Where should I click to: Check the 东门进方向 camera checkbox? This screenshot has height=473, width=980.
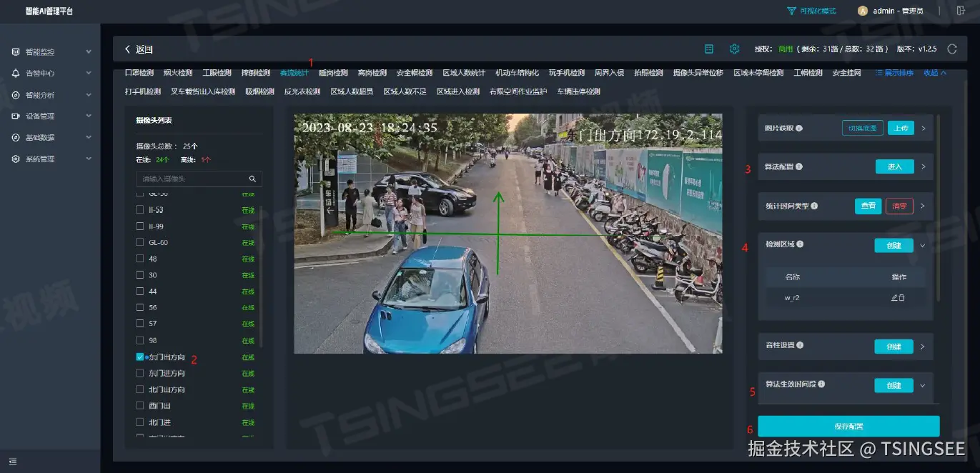coord(140,373)
